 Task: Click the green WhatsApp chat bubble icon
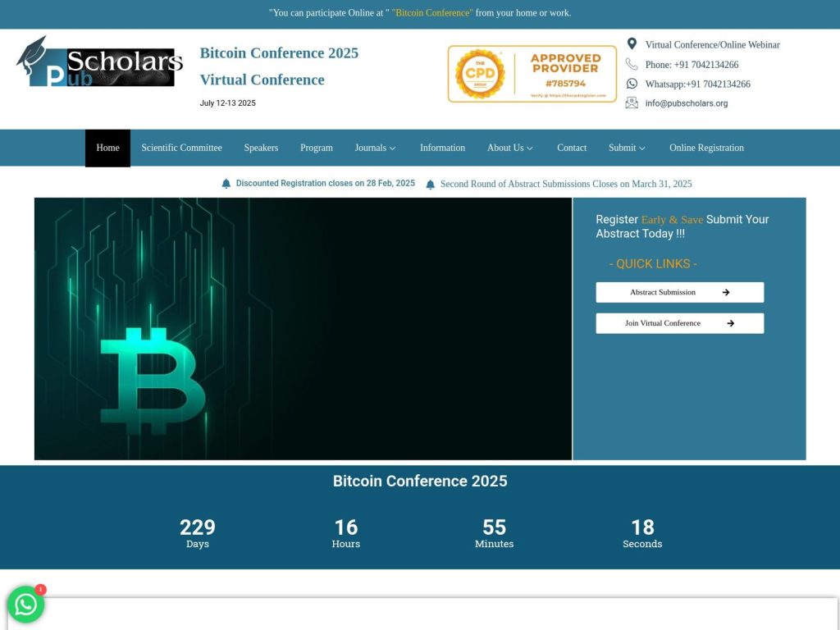click(x=25, y=605)
